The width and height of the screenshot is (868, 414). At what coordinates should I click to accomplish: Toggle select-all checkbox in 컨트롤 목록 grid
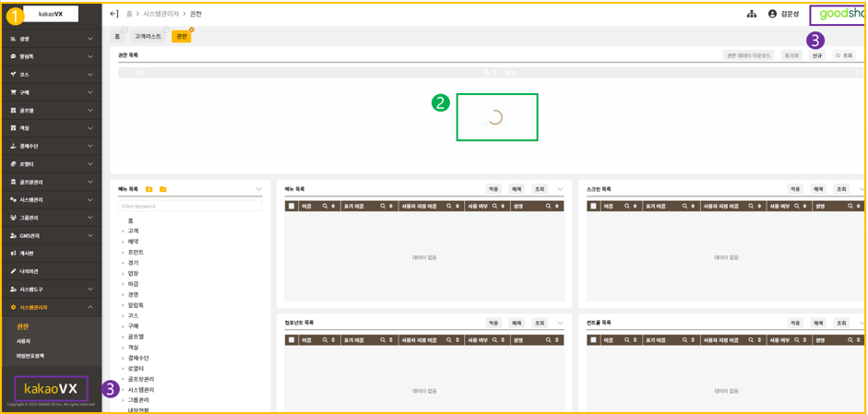pyautogui.click(x=593, y=340)
